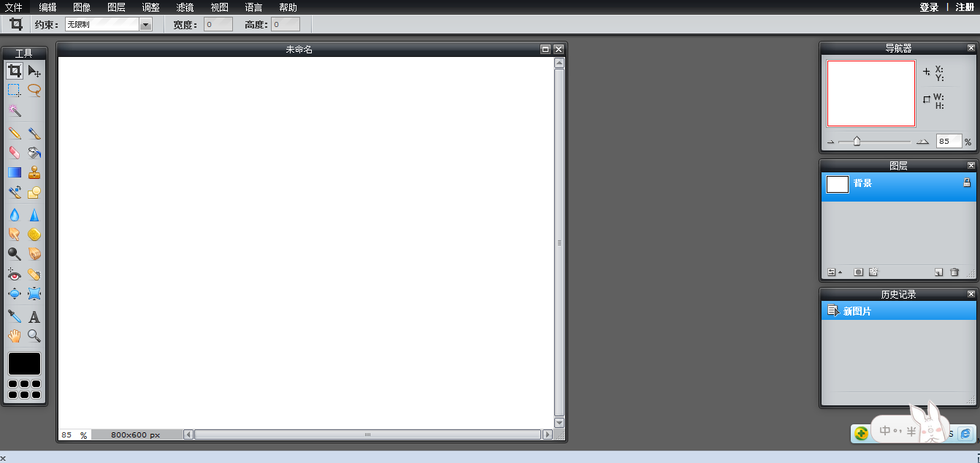Open the foreground black color swatch

coord(25,364)
